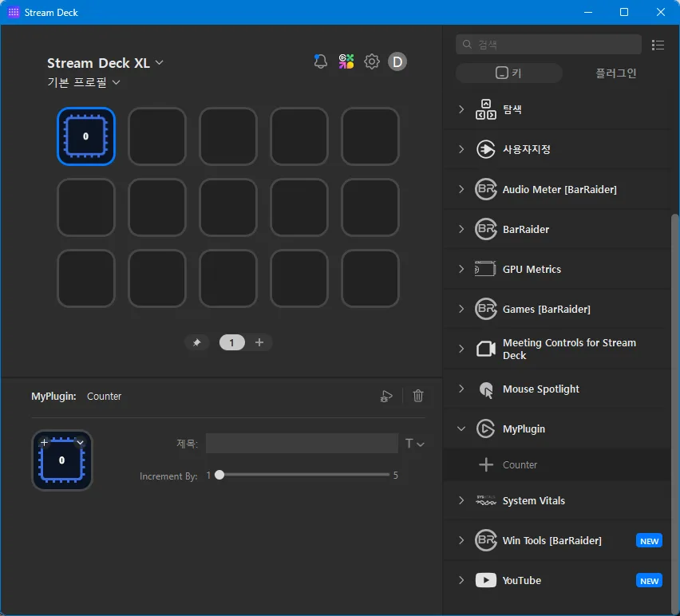Add a new page with plus icon
This screenshot has width=680, height=616.
tap(259, 342)
